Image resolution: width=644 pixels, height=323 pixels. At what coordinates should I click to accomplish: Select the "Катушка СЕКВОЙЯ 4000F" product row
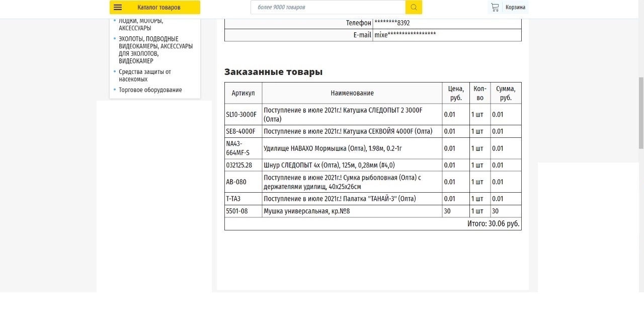coord(348,131)
